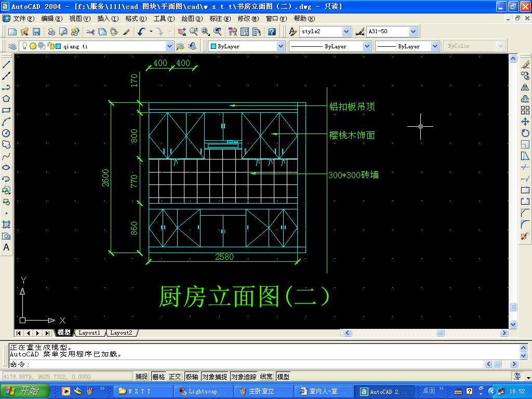Create a new drawing with QNew icon
Image resolution: width=532 pixels, height=399 pixels.
(12, 32)
